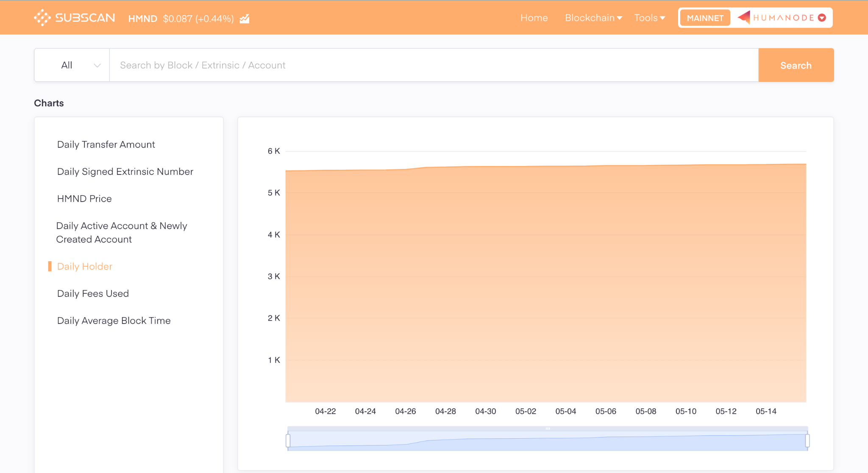Click the Search button
Viewport: 868px width, 473px height.
(x=796, y=65)
